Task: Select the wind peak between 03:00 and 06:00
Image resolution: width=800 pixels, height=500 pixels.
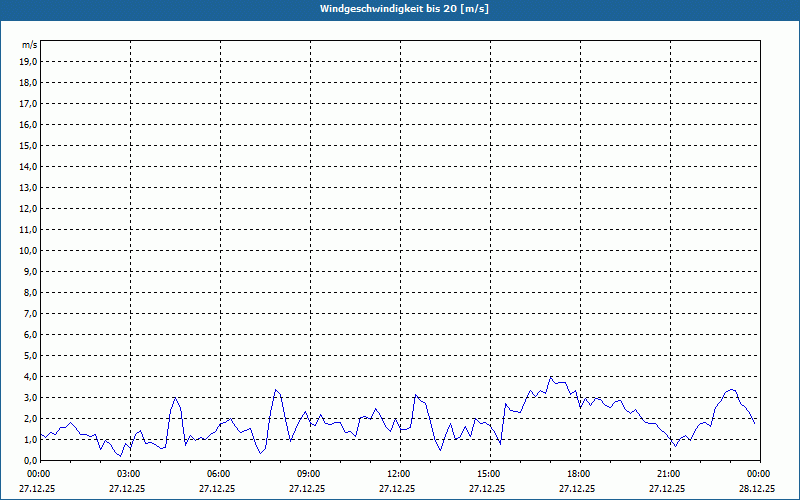Action: [175, 398]
